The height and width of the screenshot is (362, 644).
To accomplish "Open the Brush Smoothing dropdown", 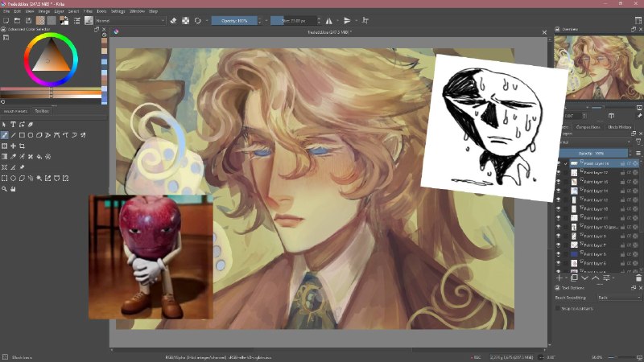I will (618, 298).
